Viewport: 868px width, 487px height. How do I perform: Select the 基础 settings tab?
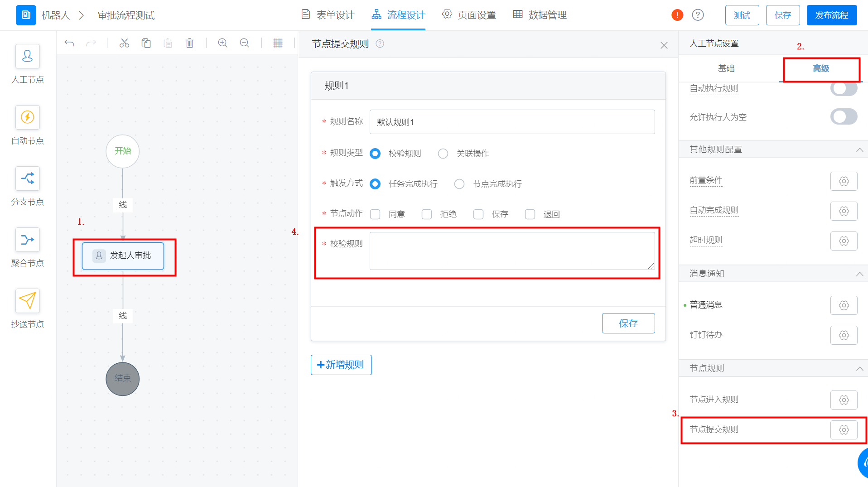(x=726, y=68)
